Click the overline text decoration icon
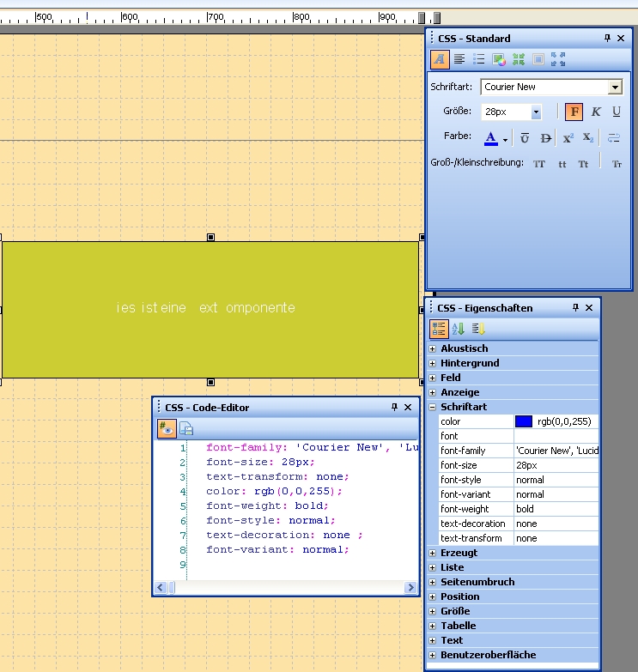 pyautogui.click(x=525, y=137)
